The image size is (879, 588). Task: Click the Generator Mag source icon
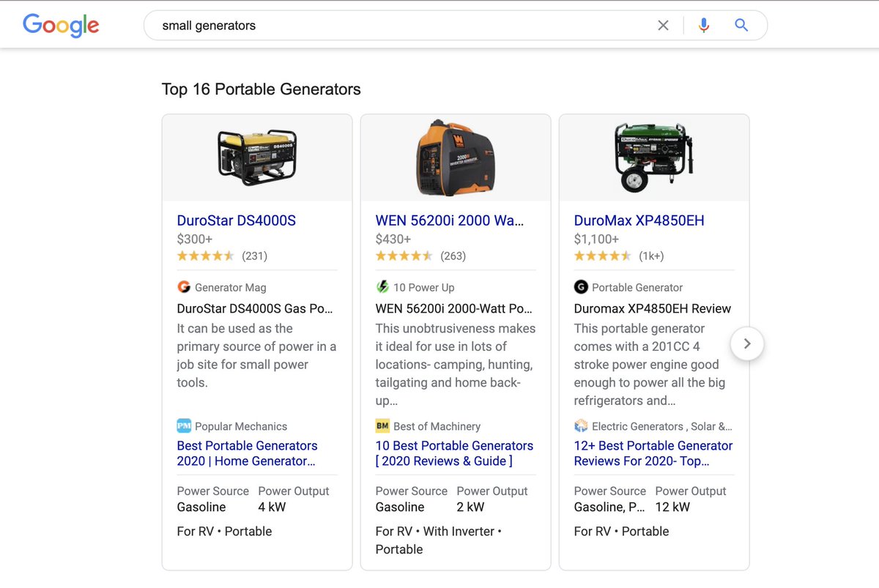[x=184, y=287]
